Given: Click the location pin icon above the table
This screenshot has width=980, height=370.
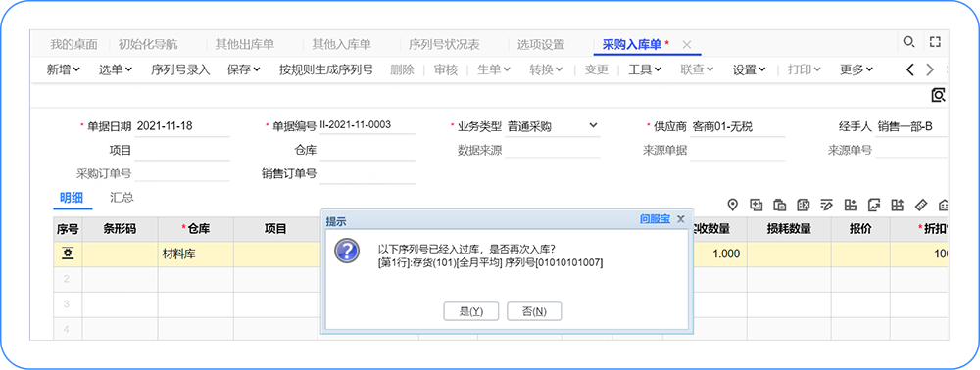Looking at the screenshot, I should (733, 205).
